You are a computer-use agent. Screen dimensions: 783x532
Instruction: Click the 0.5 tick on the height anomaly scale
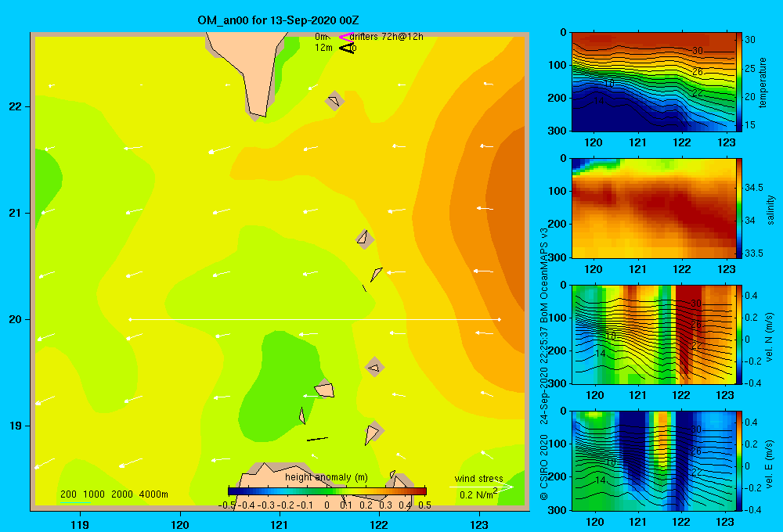[x=424, y=505]
